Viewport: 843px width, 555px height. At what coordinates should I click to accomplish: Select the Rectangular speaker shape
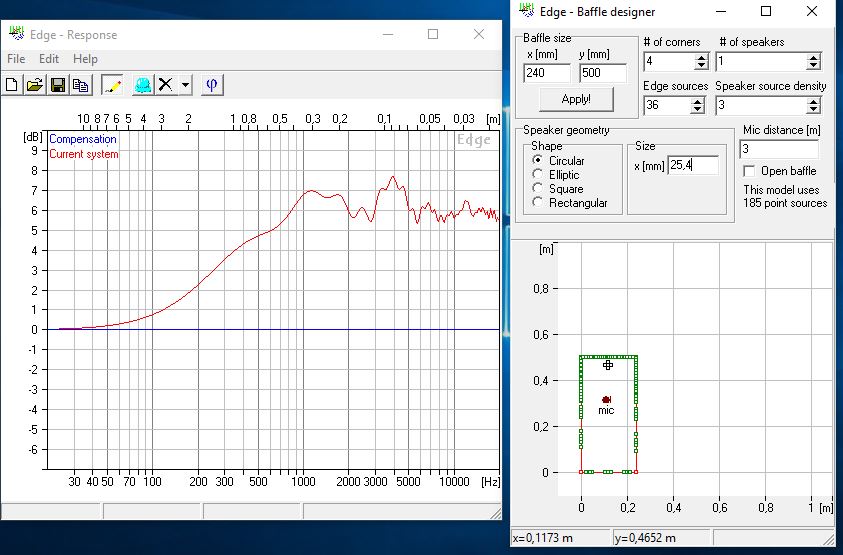(537, 202)
